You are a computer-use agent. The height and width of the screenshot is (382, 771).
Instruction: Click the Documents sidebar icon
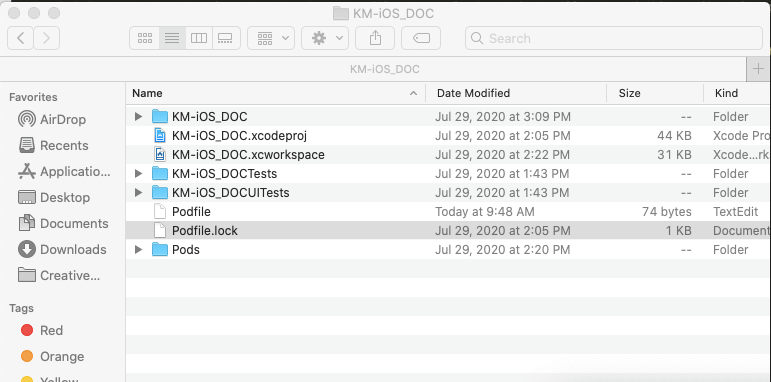pos(27,224)
